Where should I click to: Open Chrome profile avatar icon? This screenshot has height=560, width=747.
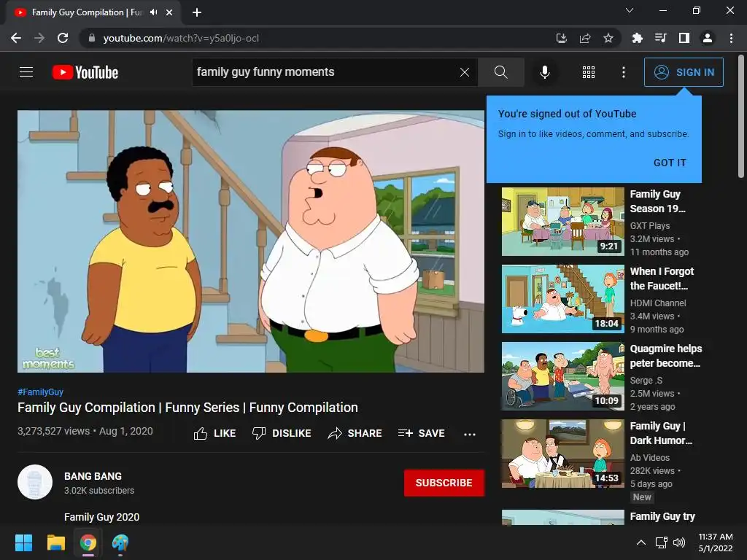click(708, 38)
